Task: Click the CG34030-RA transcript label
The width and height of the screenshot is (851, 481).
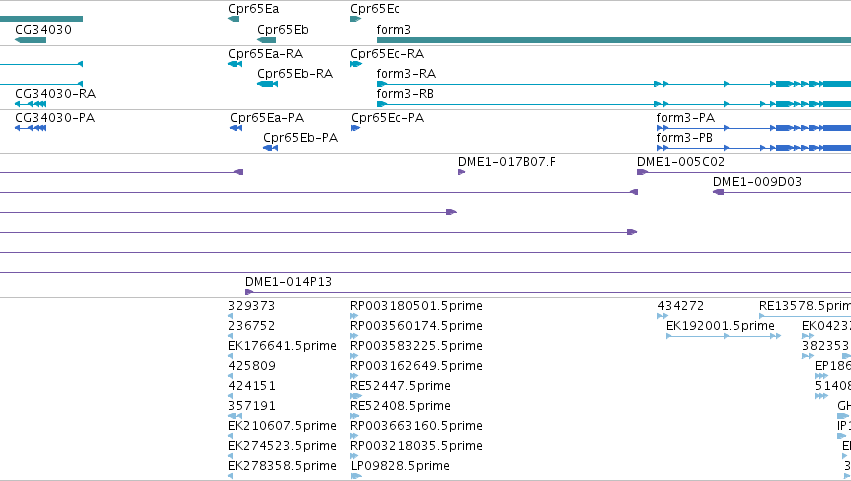Action: coord(55,94)
